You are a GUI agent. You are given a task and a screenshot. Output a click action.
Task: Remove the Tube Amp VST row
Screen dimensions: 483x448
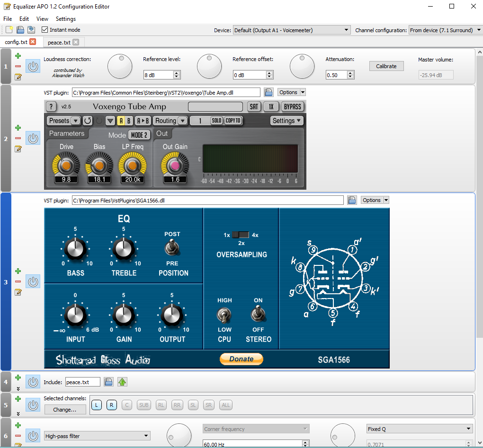coord(18,138)
